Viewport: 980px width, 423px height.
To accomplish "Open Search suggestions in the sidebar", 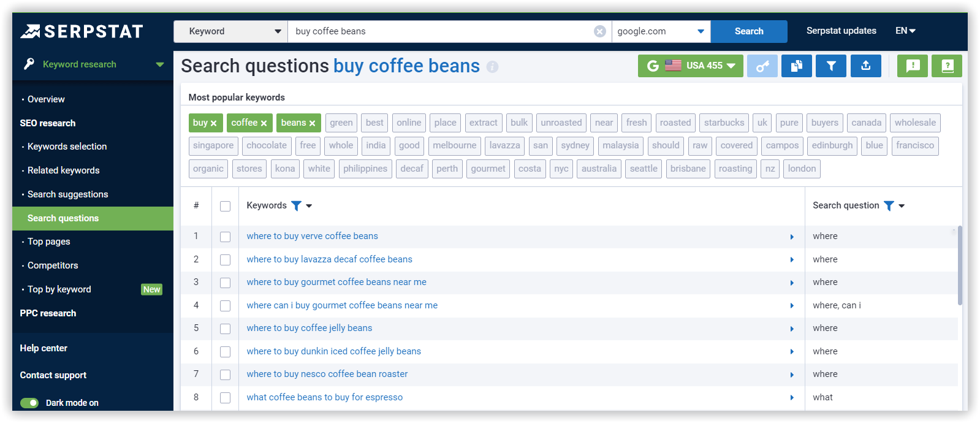I will (67, 194).
